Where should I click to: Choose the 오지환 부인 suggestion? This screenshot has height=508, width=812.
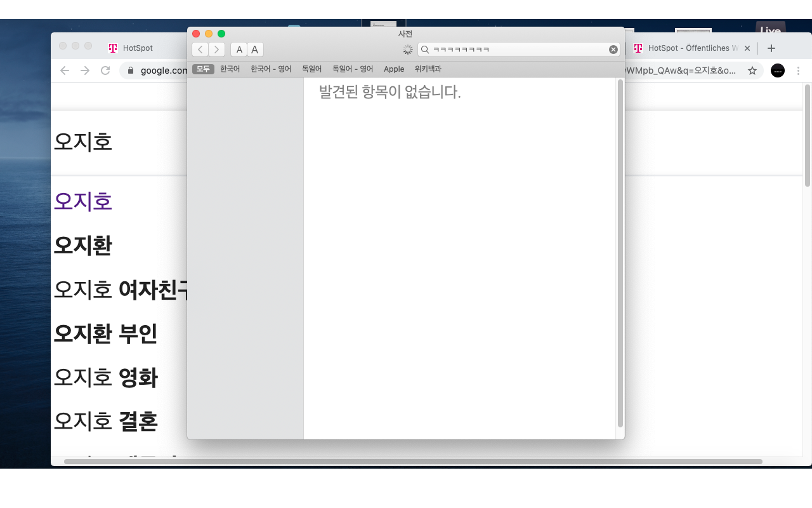pyautogui.click(x=105, y=333)
